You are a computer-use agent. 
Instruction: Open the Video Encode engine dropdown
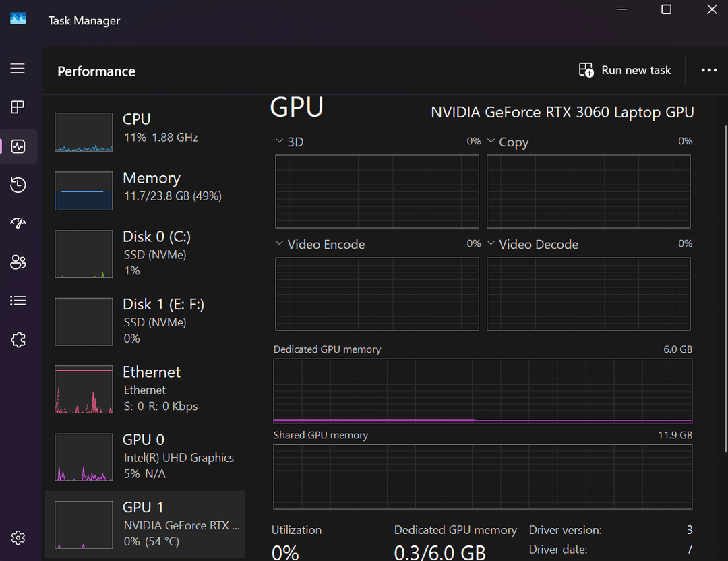click(280, 243)
